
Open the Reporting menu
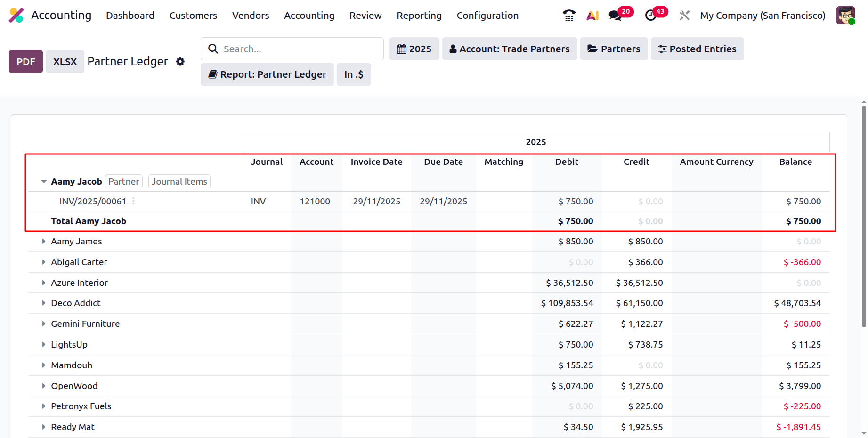coord(419,16)
